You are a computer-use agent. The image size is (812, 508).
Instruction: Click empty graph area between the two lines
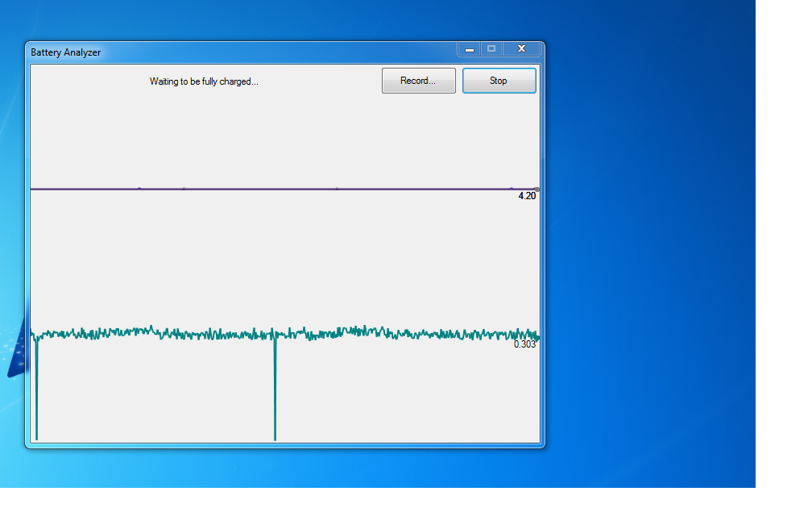tap(282, 258)
